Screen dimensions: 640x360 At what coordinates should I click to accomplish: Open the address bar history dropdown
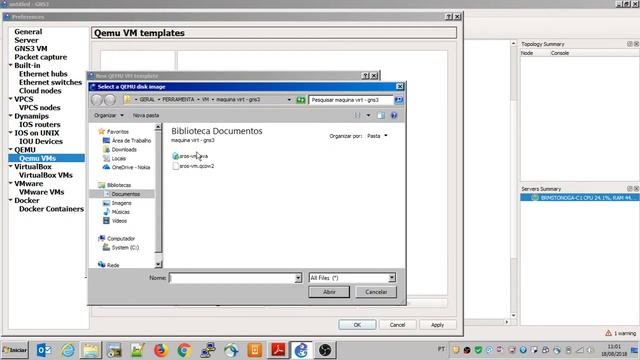(289, 100)
